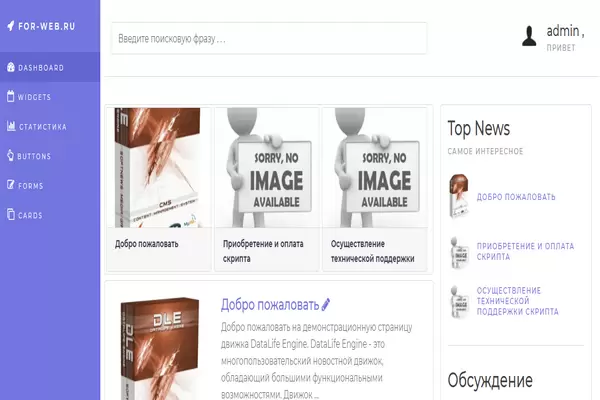Open the Widgets menu item
Screen dimensions: 600x400
pyautogui.click(x=35, y=97)
